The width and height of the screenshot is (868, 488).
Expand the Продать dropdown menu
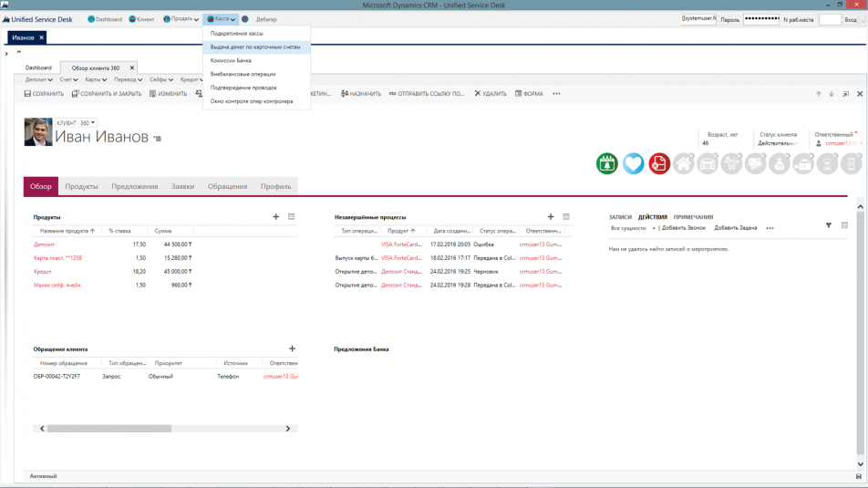point(181,19)
